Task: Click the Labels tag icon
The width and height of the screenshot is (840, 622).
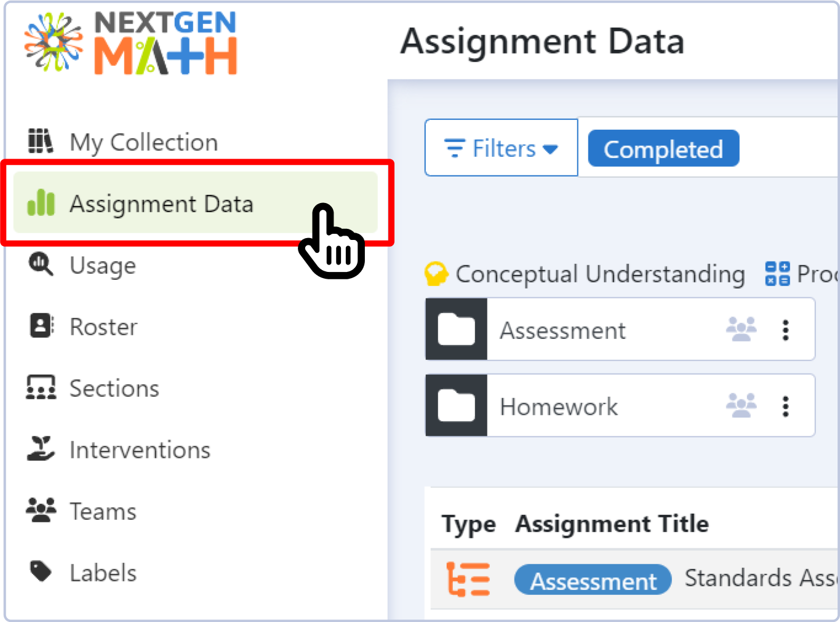Action: (x=39, y=572)
